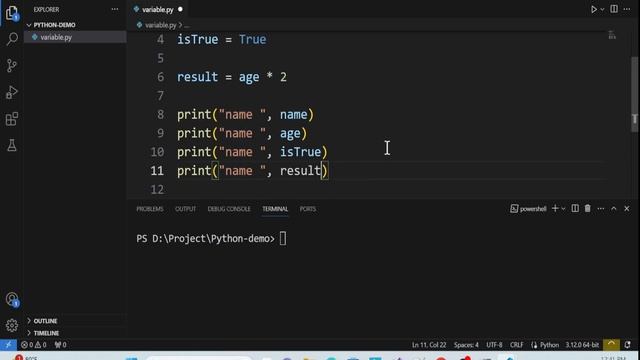
Task: Open the Testing flask view
Action: 12,145
